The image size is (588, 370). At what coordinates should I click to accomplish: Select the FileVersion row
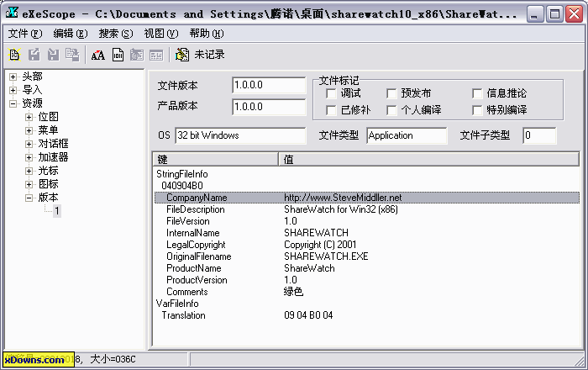(367, 221)
